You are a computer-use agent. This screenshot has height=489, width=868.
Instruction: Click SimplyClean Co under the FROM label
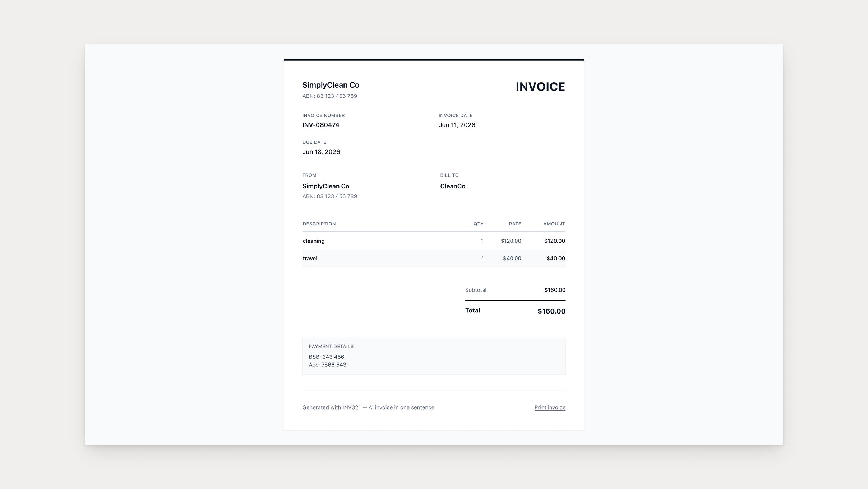tap(326, 186)
